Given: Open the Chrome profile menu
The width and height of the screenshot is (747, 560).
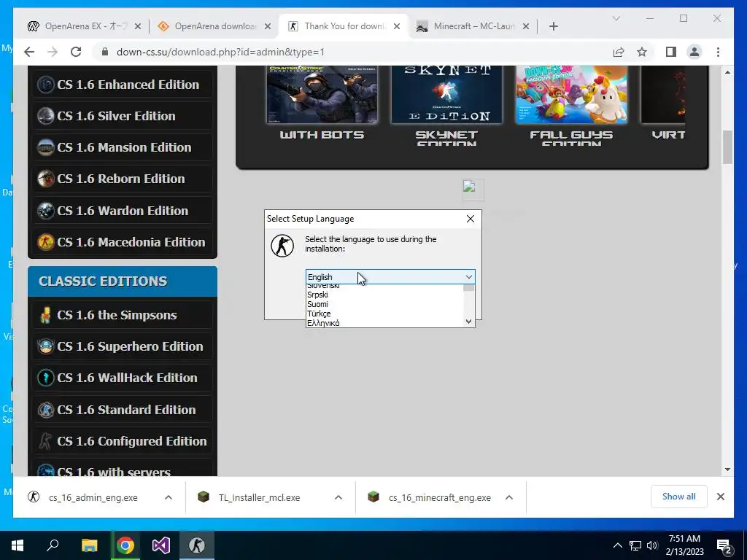Looking at the screenshot, I should pos(694,52).
